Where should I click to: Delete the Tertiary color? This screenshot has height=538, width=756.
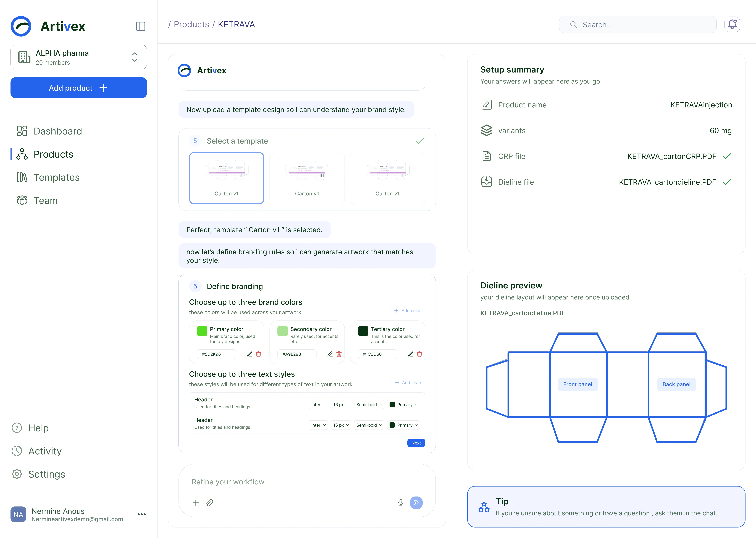pos(419,354)
